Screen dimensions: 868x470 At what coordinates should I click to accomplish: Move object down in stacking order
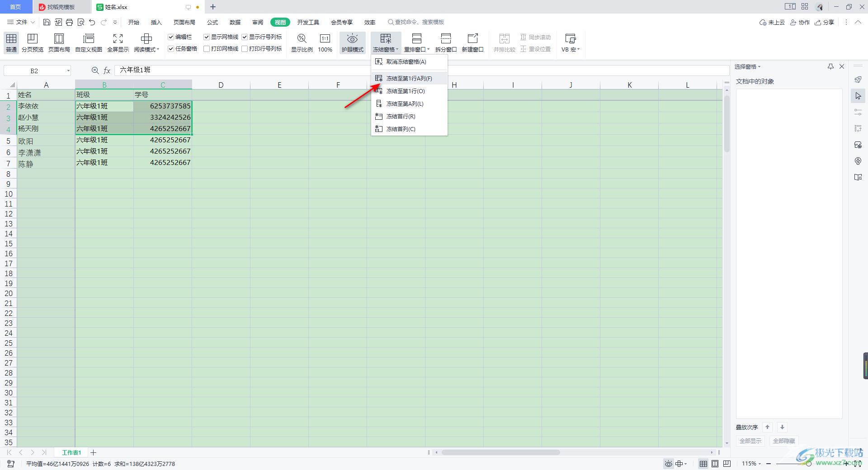coord(782,427)
